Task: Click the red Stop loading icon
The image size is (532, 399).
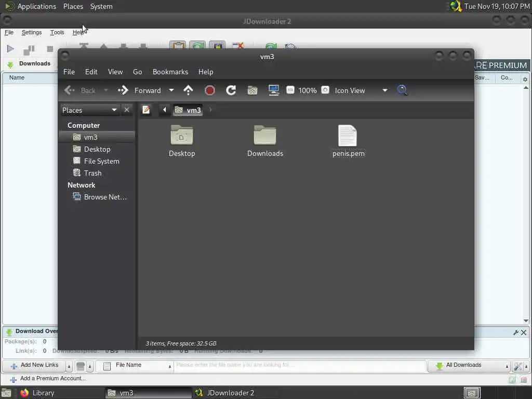Action: coord(210,90)
